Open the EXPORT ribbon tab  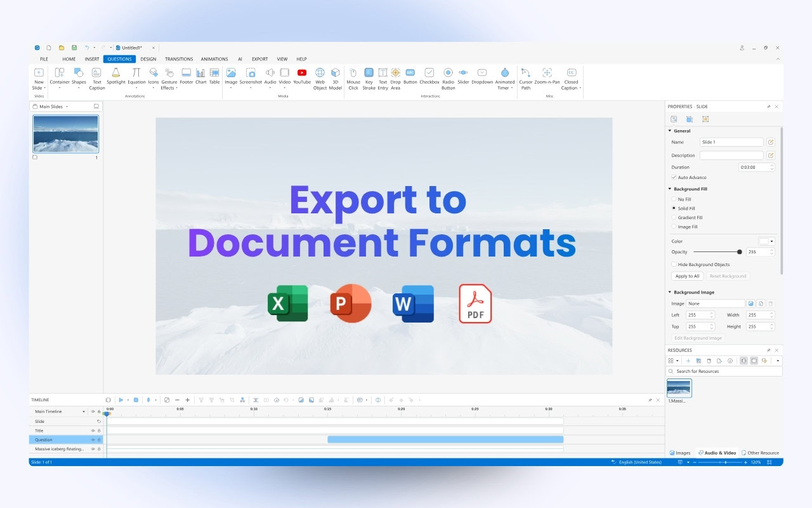pyautogui.click(x=259, y=58)
